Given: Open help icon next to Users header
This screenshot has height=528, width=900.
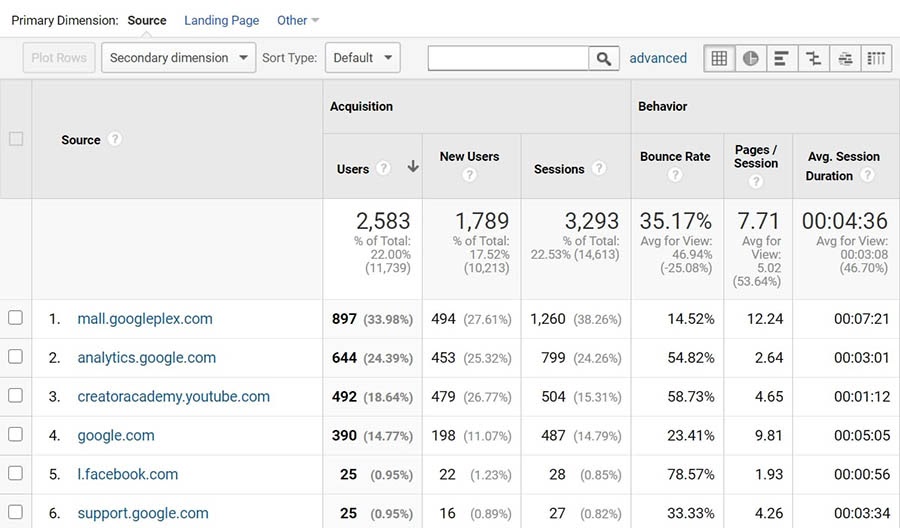Looking at the screenshot, I should pos(383,168).
